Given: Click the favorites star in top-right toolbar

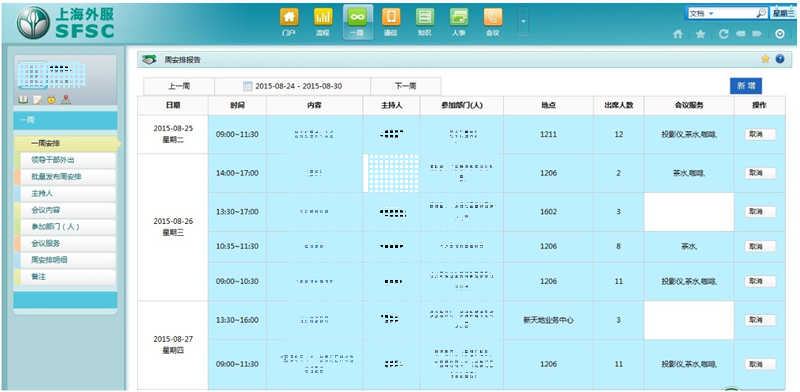Looking at the screenshot, I should (x=701, y=34).
